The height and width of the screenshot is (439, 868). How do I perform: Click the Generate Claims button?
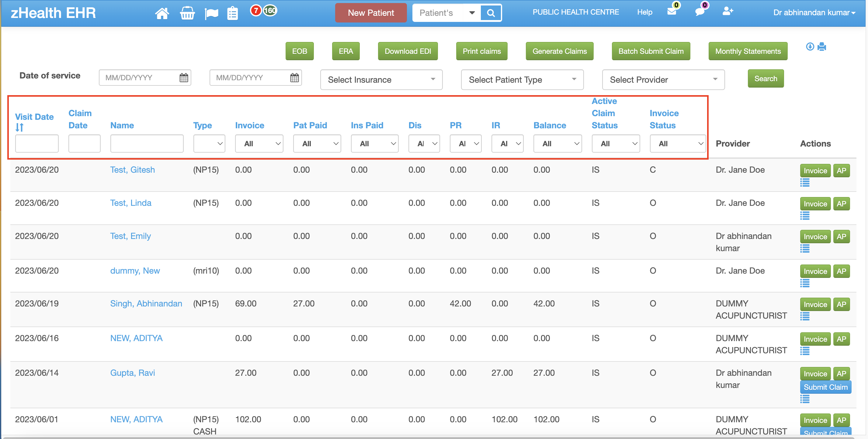(559, 51)
